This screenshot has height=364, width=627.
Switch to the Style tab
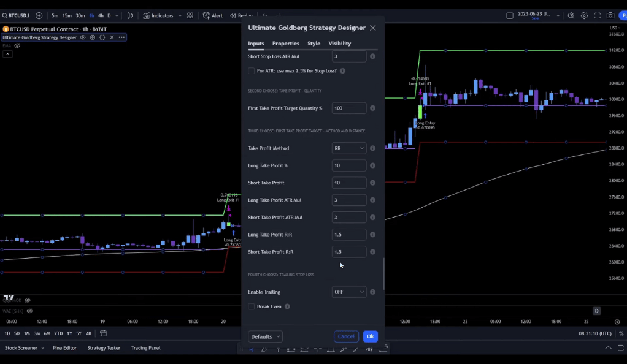click(314, 43)
